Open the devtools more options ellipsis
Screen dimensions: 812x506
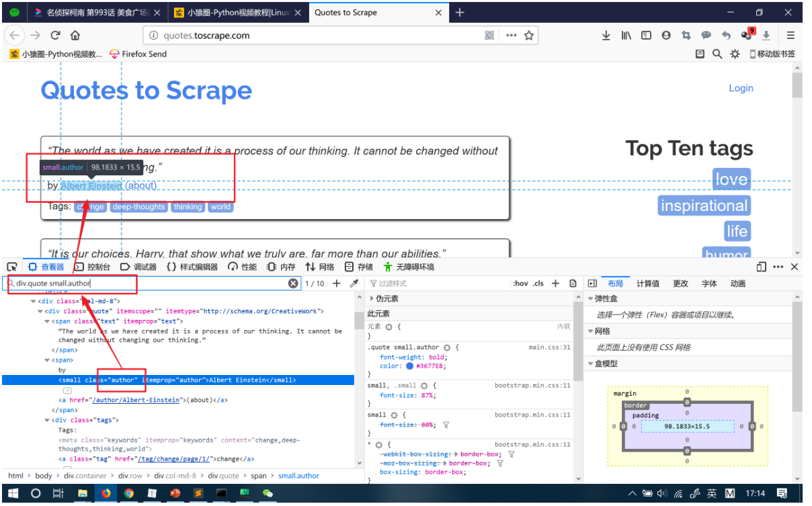click(778, 267)
